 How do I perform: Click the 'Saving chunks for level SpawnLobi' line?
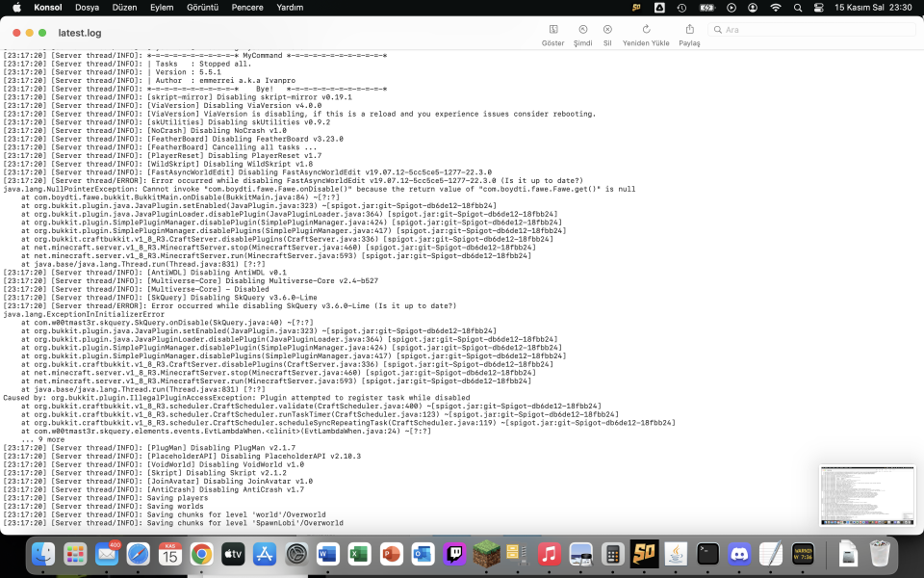pos(172,523)
